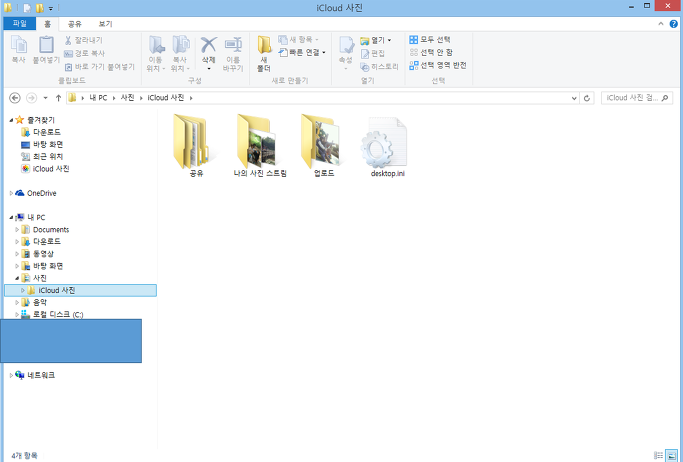
Task: Create a new folder with 새 폴더
Action: click(264, 54)
